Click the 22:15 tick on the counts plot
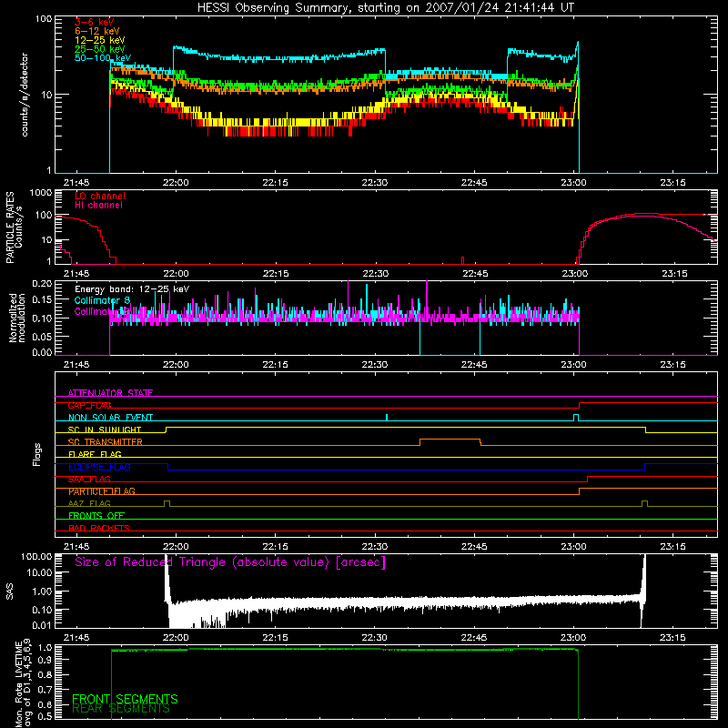 click(x=275, y=183)
